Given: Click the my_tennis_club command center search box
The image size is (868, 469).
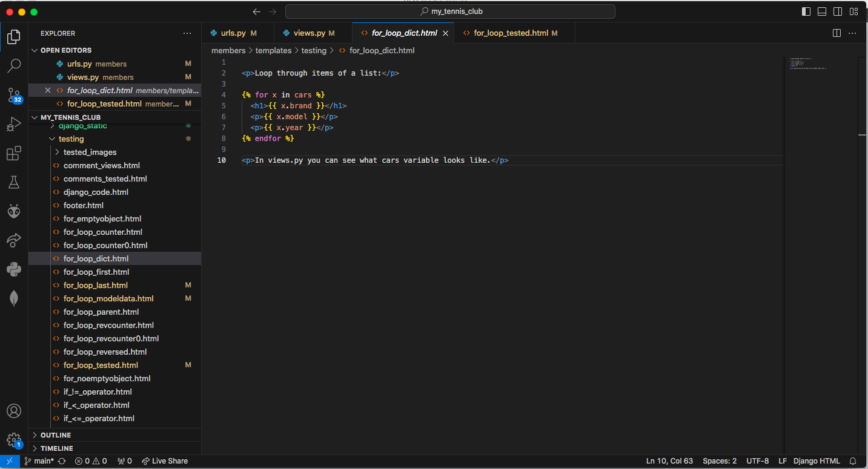Looking at the screenshot, I should [x=450, y=11].
